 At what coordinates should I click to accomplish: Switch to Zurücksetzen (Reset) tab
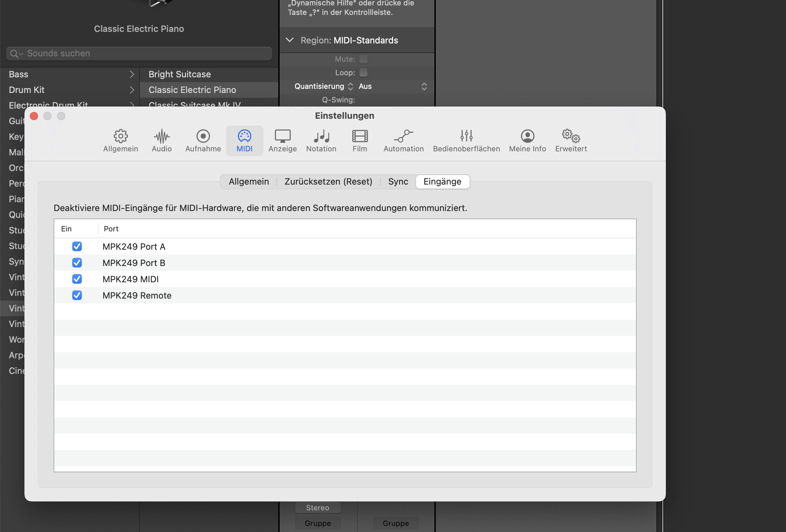click(x=328, y=182)
